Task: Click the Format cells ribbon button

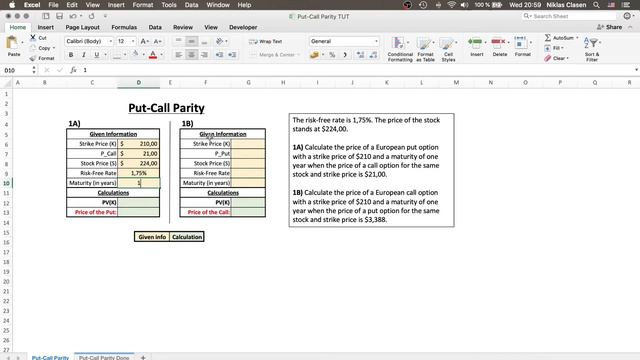Action: point(522,46)
